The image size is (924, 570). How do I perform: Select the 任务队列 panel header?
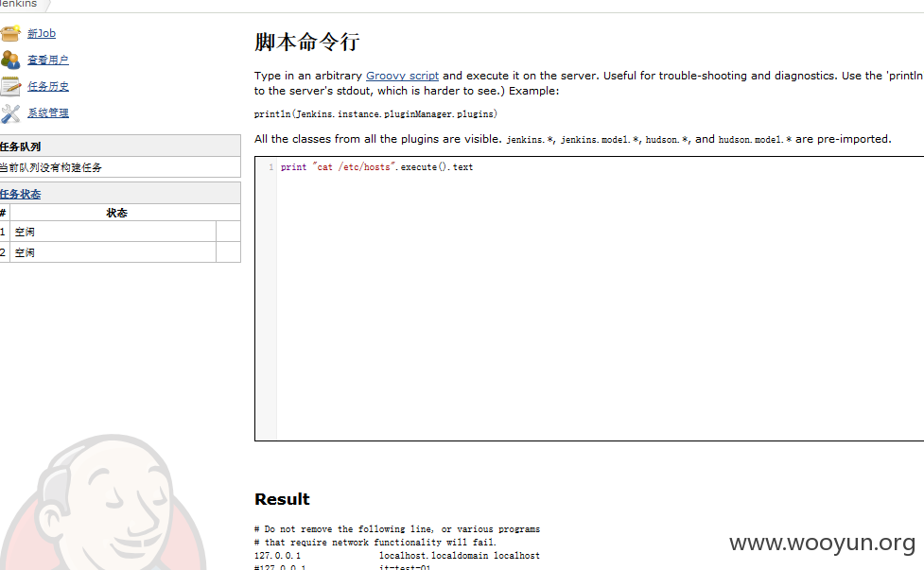(x=120, y=146)
